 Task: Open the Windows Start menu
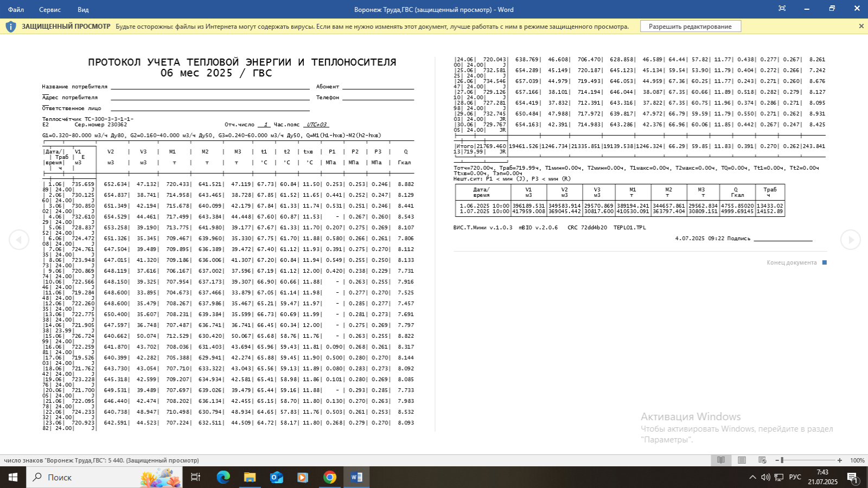(x=13, y=477)
